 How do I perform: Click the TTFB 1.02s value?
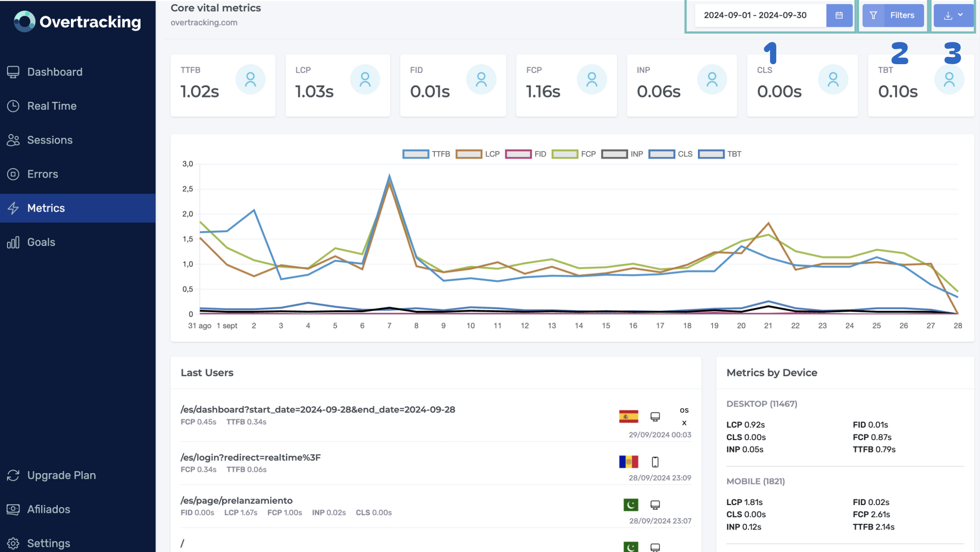coord(200,91)
